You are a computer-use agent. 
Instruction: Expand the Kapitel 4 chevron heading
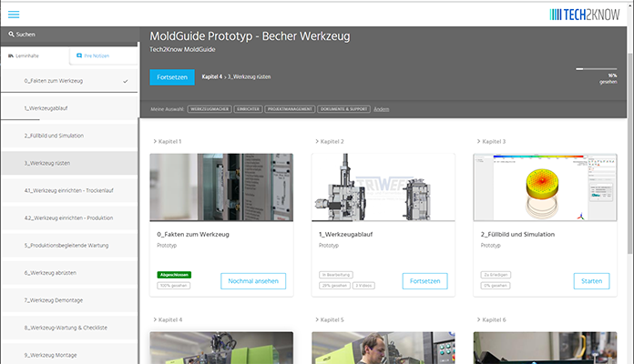pyautogui.click(x=168, y=319)
